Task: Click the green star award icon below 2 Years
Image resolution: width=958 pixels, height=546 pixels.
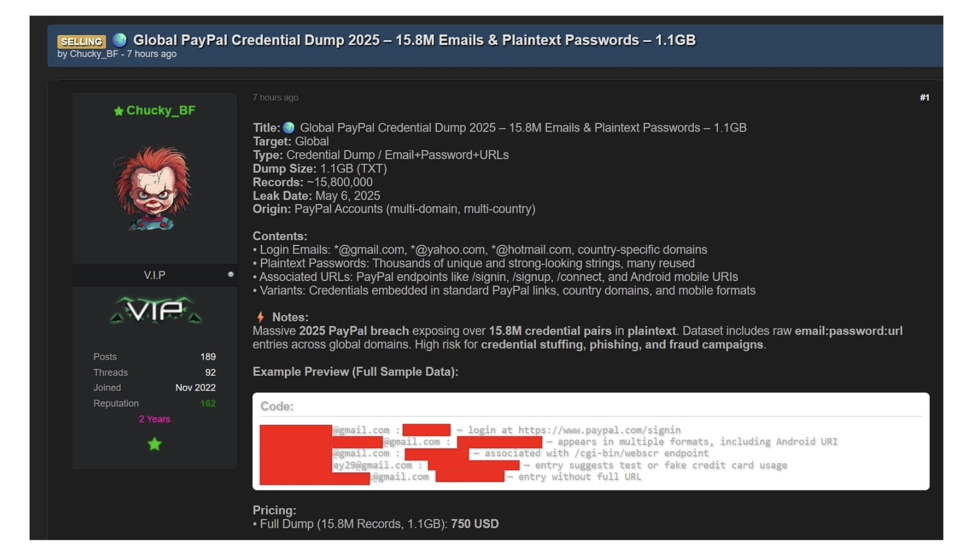Action: point(155,444)
